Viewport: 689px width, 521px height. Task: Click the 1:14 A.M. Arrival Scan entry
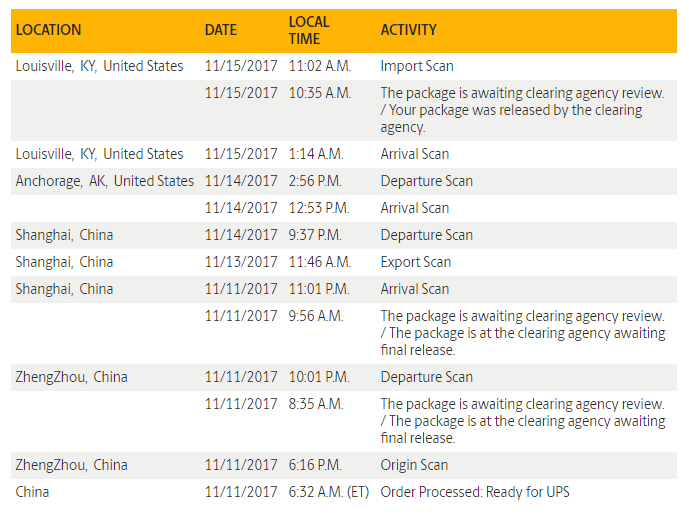pos(414,154)
